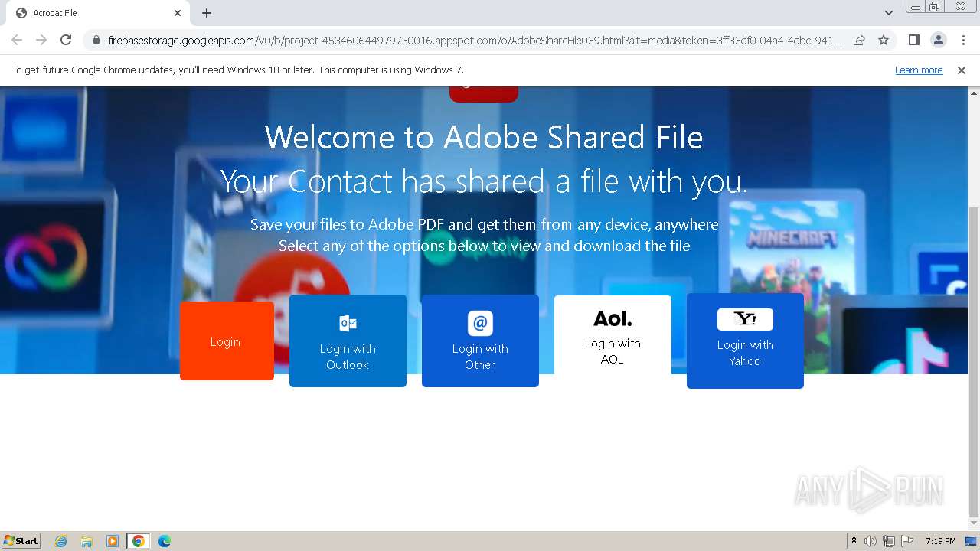The height and width of the screenshot is (551, 980).
Task: Click the orange Login button
Action: (x=227, y=341)
